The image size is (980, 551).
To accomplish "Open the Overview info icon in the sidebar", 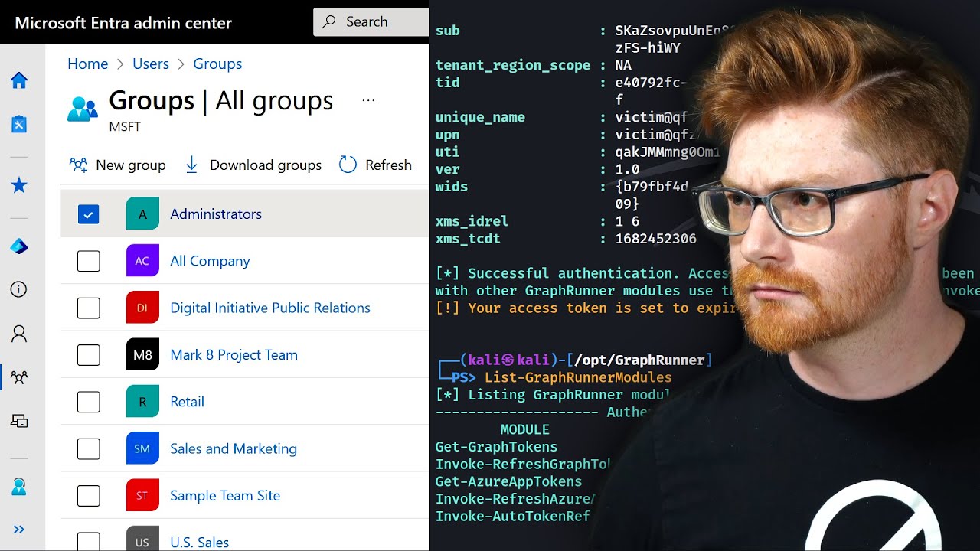I will click(19, 289).
